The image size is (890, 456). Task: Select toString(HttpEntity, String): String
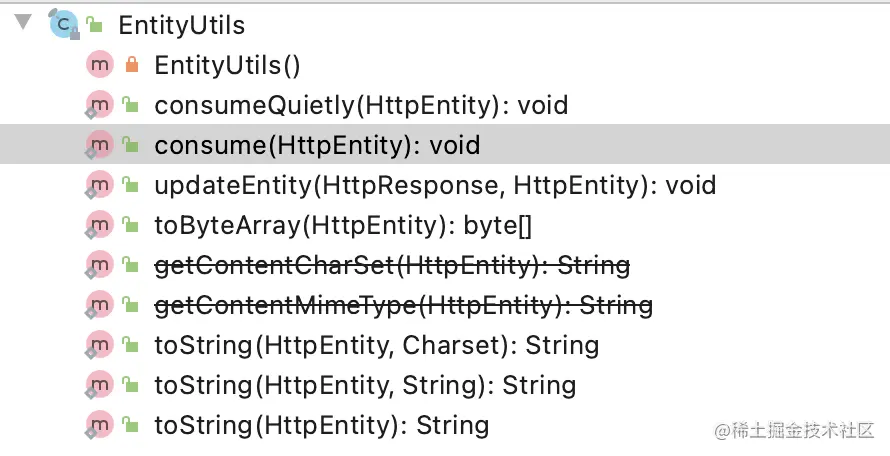pyautogui.click(x=365, y=386)
